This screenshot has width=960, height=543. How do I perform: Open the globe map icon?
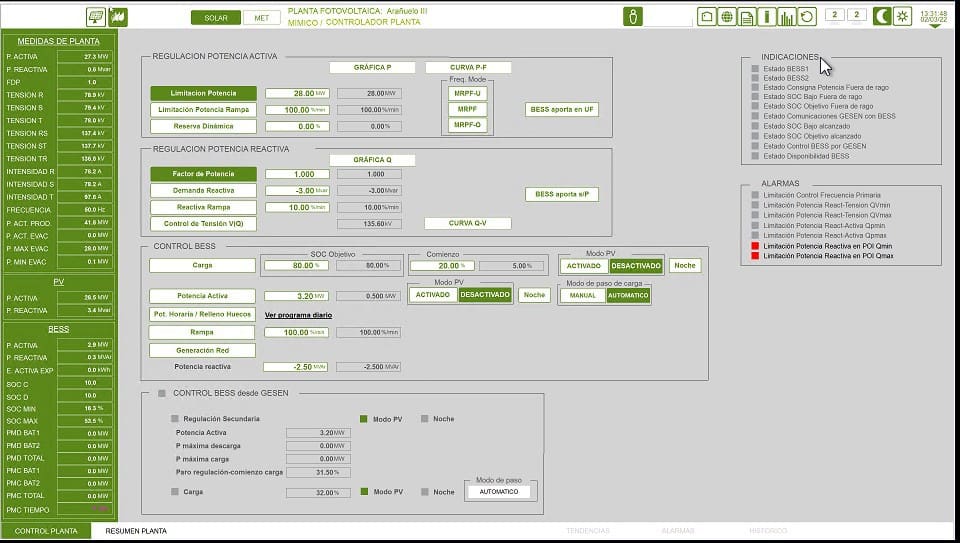pos(728,16)
